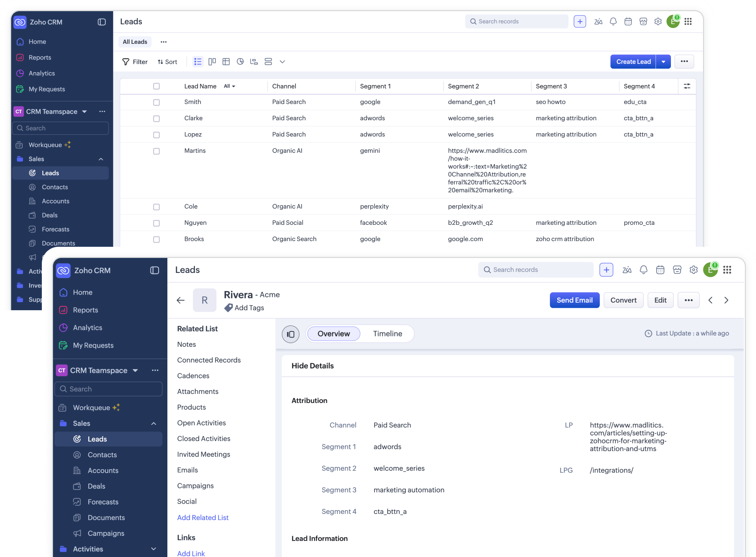The height and width of the screenshot is (557, 756).
Task: Click the Search records field in top header
Action: click(516, 22)
